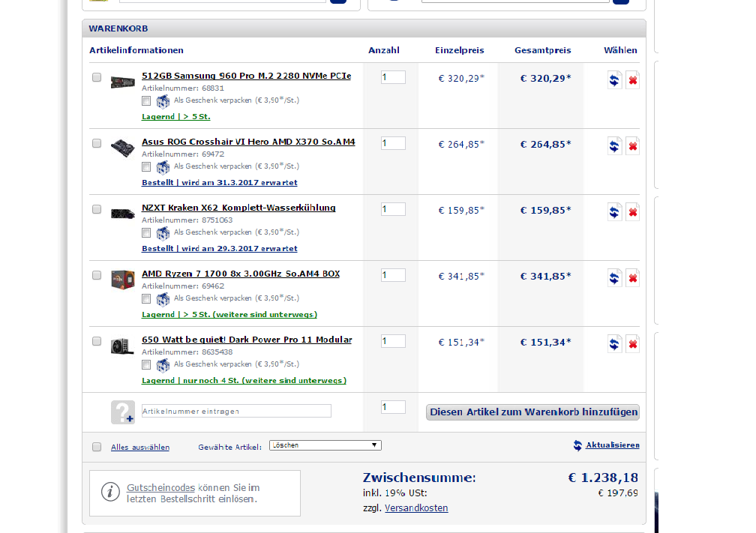Viewport: 756px width, 533px height.
Task: Remove be quiet! Dark Power Pro with red X
Action: [632, 344]
